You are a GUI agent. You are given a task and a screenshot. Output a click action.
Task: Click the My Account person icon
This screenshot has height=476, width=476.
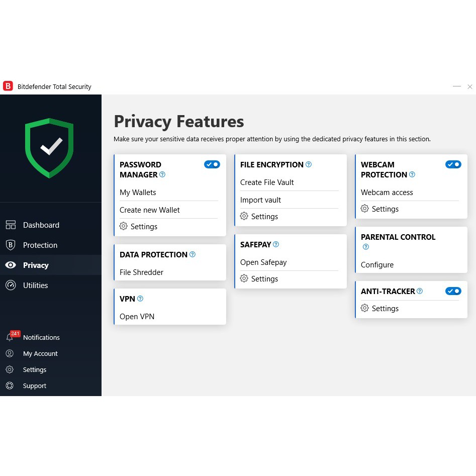coord(10,353)
